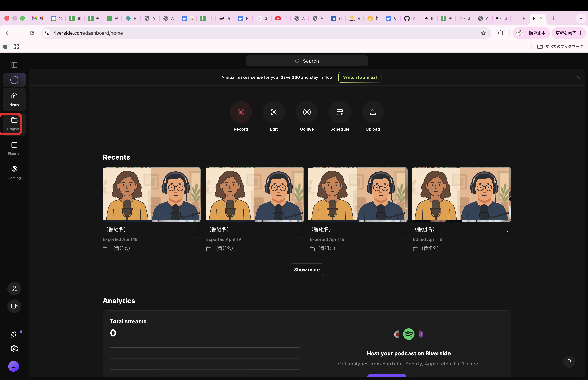Click the Upload icon

pos(373,112)
